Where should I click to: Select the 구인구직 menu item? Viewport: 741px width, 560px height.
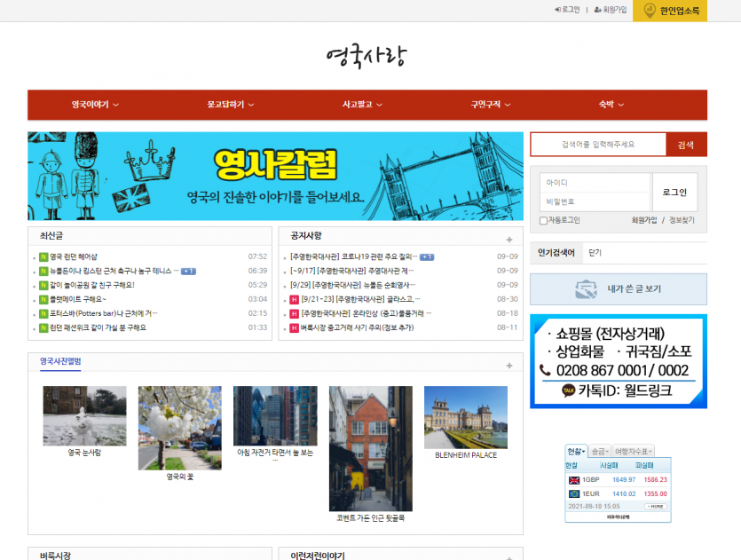point(490,105)
